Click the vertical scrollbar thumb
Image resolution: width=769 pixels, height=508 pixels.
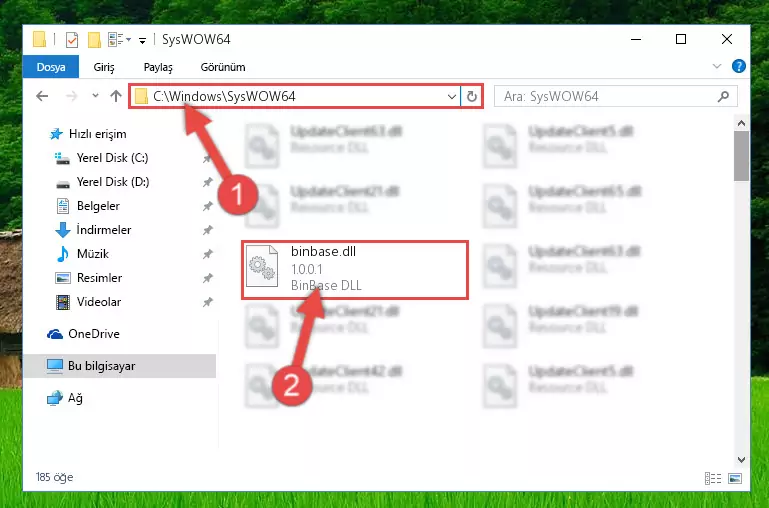741,156
